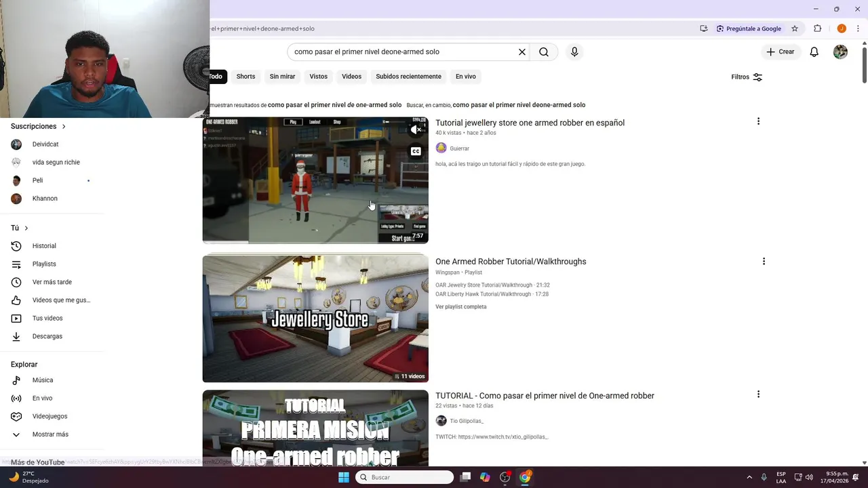Search instead for deone-armed solo query
The image size is (868, 488).
coord(519,105)
